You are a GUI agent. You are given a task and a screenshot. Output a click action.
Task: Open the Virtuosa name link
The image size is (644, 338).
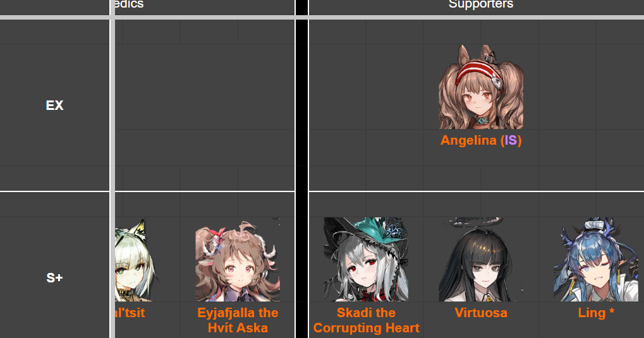point(481,313)
